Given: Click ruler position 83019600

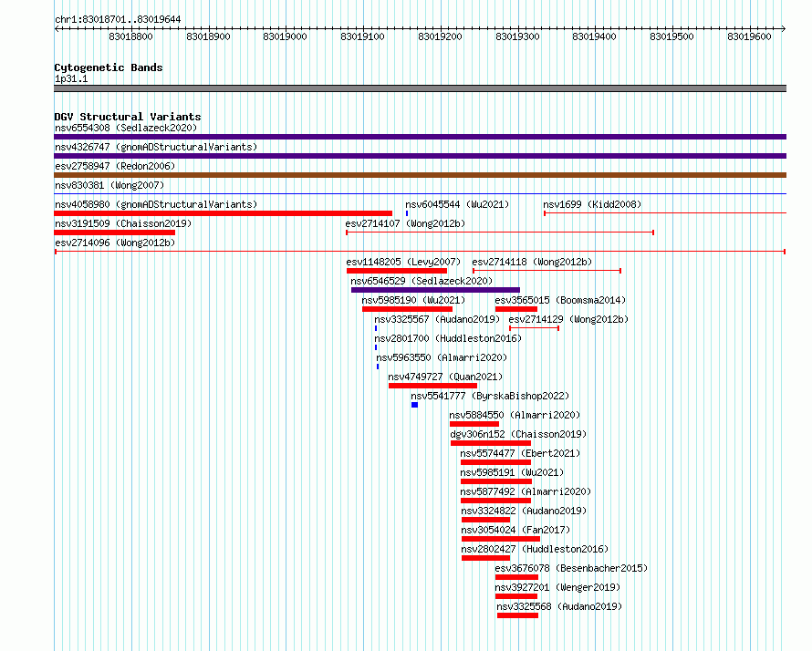Looking at the screenshot, I should coord(749,36).
